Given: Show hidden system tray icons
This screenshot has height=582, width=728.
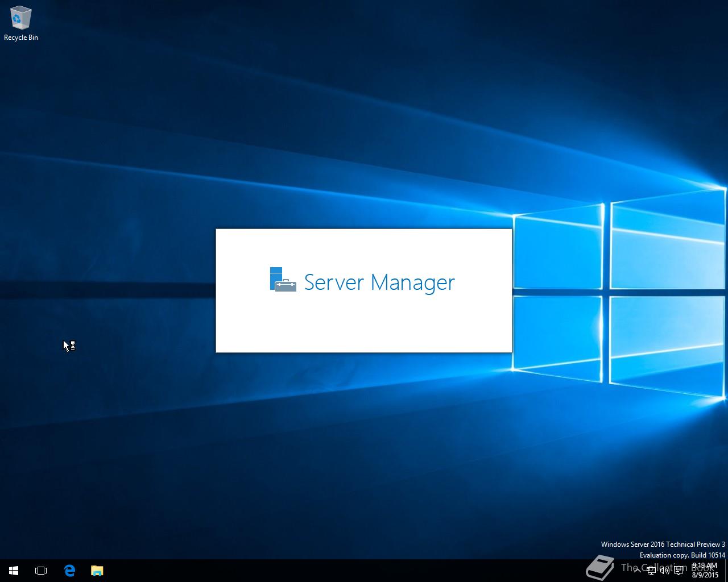Looking at the screenshot, I should (x=638, y=571).
